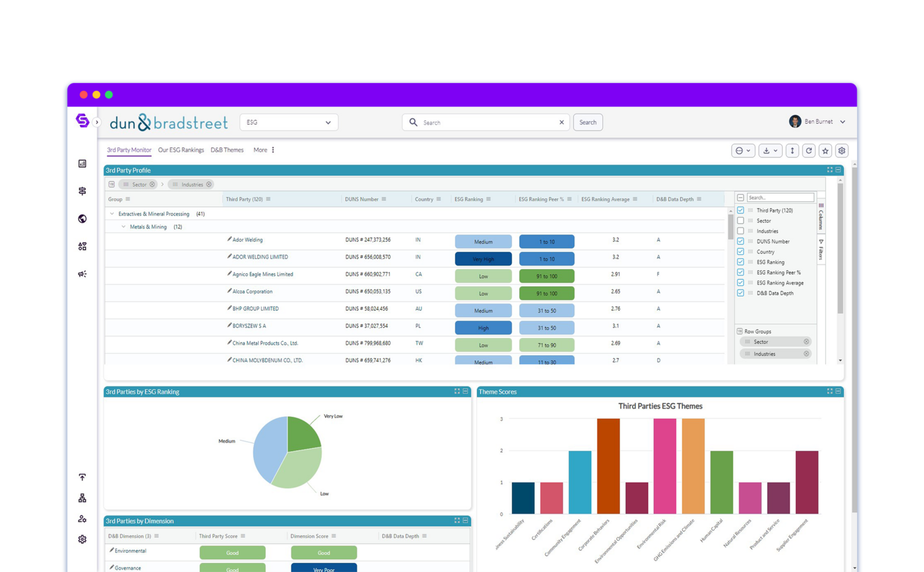This screenshot has height=572, width=924.
Task: Click the megaphone alerts icon in sidebar
Action: tap(82, 274)
